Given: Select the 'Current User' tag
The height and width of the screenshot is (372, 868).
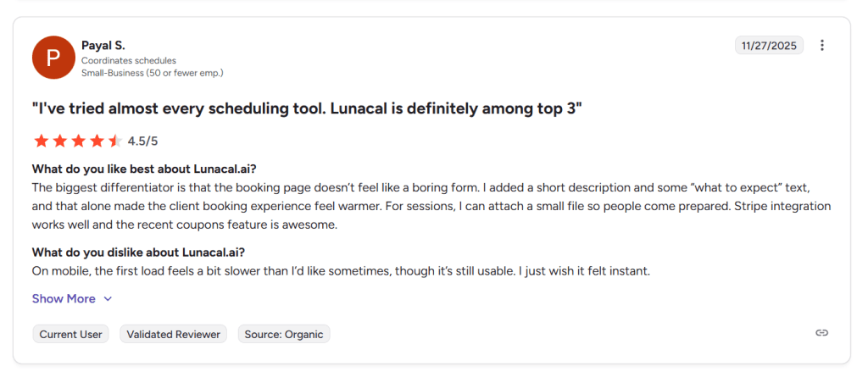Looking at the screenshot, I should tap(72, 334).
